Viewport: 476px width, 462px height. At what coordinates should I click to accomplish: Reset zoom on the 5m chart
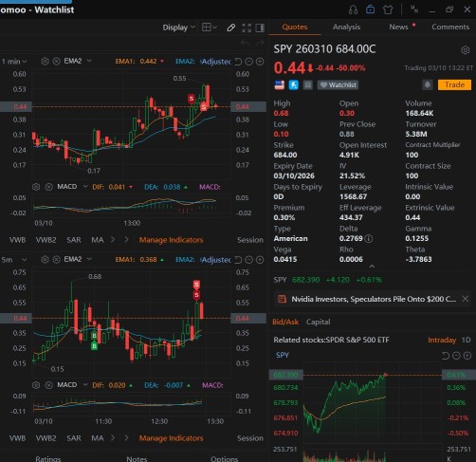[238, 260]
